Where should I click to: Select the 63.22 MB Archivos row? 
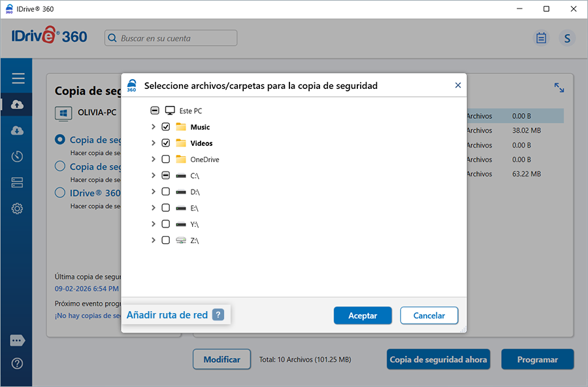[x=515, y=174]
